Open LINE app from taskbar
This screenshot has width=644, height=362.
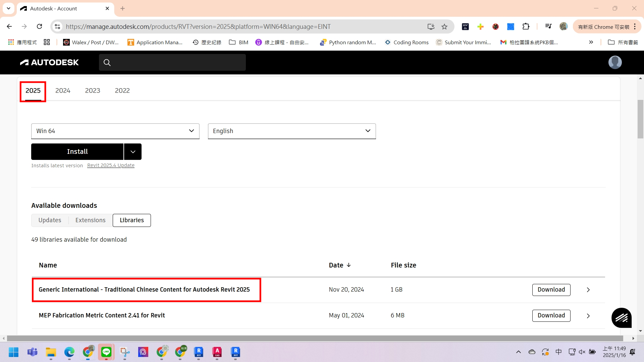click(x=106, y=352)
